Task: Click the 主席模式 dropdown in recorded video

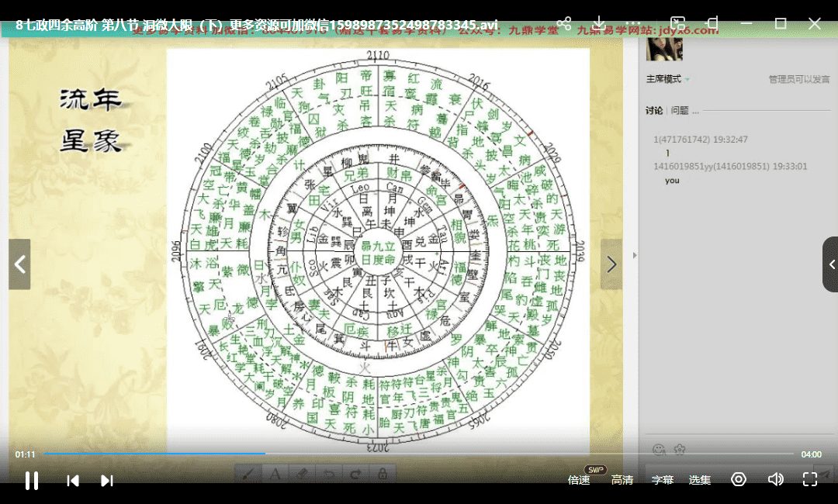Action: pyautogui.click(x=667, y=79)
